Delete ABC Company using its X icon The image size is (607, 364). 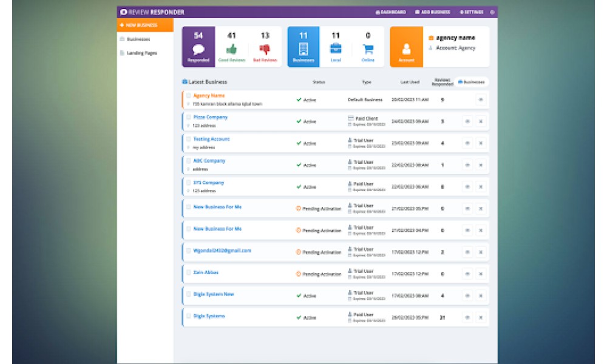pyautogui.click(x=480, y=165)
